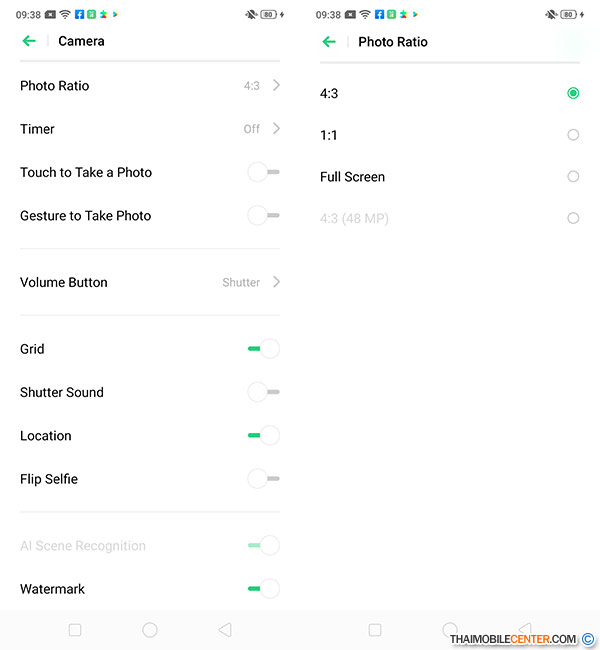Enable Touch to Take a Photo switch
600x650 pixels.
click(263, 172)
